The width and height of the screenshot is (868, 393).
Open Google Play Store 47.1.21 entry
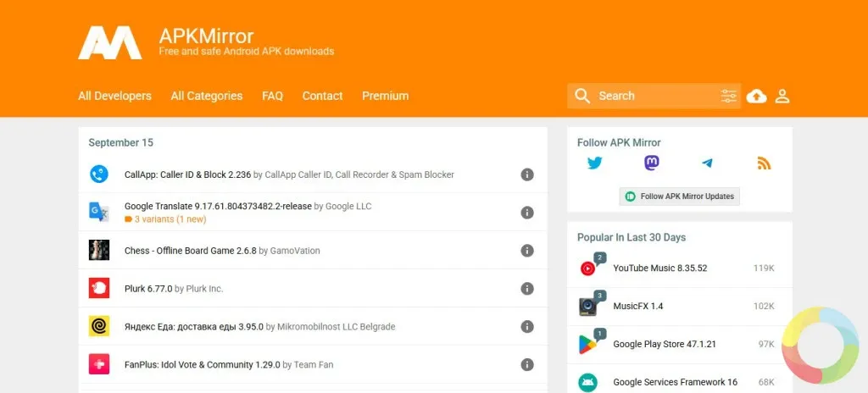pos(665,344)
